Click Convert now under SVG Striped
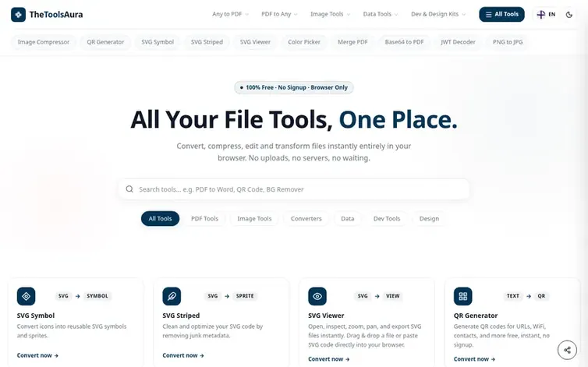Image resolution: width=588 pixels, height=367 pixels. pyautogui.click(x=183, y=355)
